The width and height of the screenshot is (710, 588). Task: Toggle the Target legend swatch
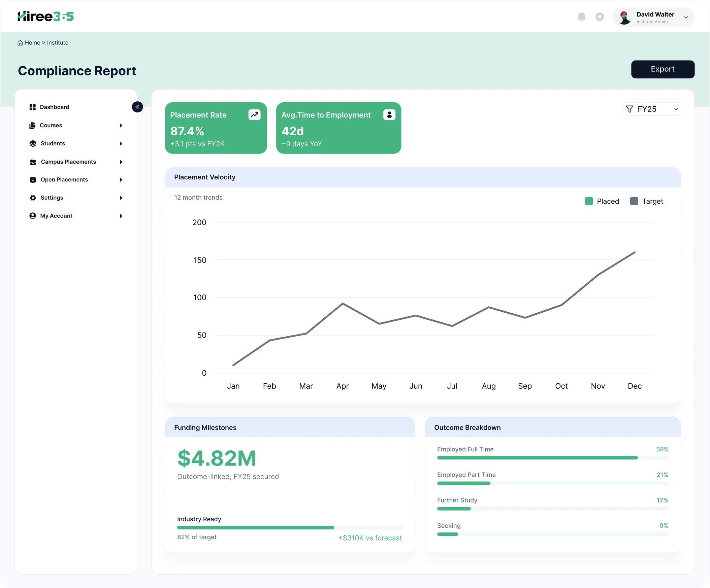(x=634, y=201)
